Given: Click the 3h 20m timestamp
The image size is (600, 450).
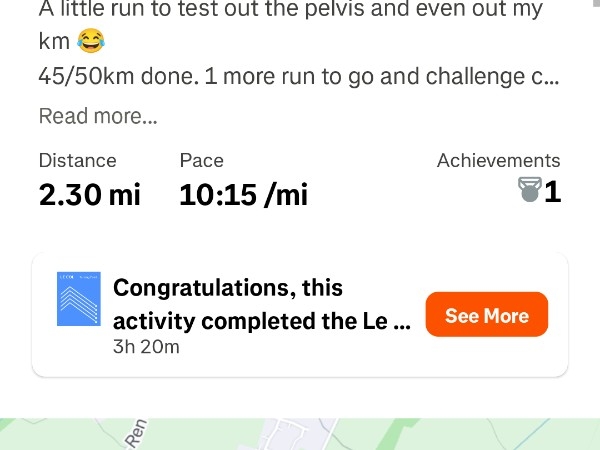Looking at the screenshot, I should 146,348.
